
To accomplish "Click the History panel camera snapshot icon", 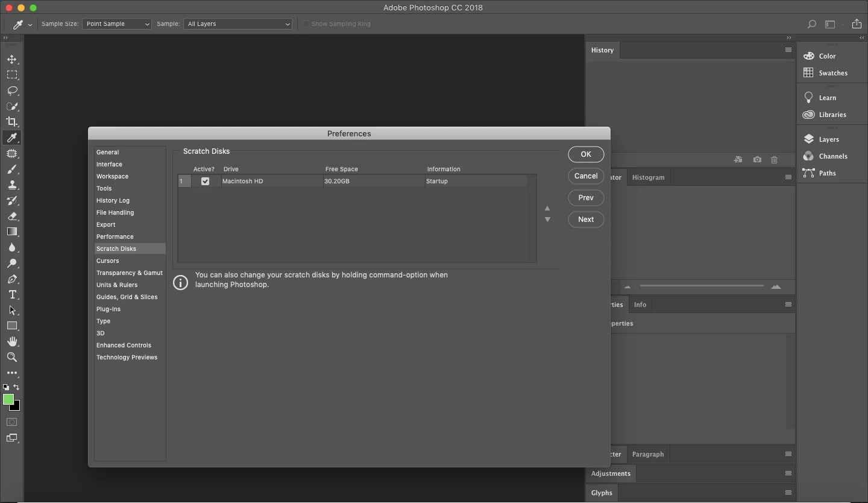I will click(x=757, y=160).
